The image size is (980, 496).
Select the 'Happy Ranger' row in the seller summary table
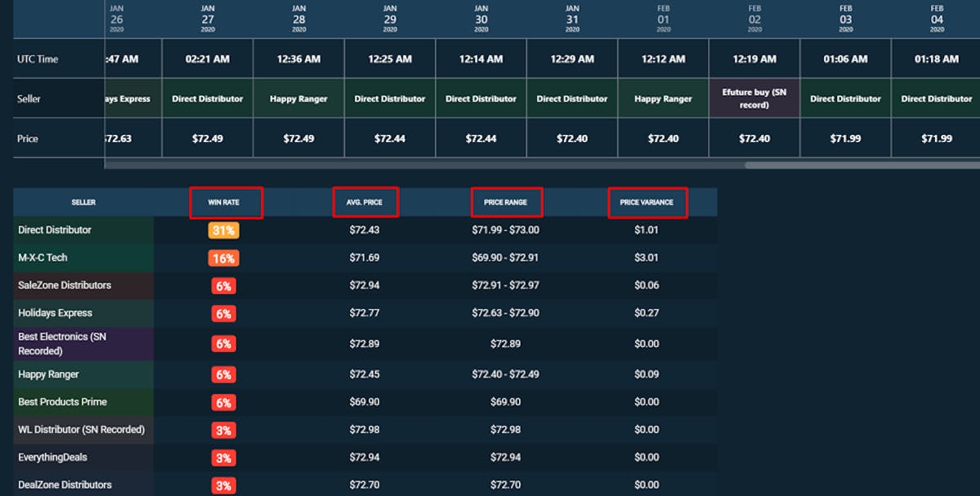click(365, 374)
